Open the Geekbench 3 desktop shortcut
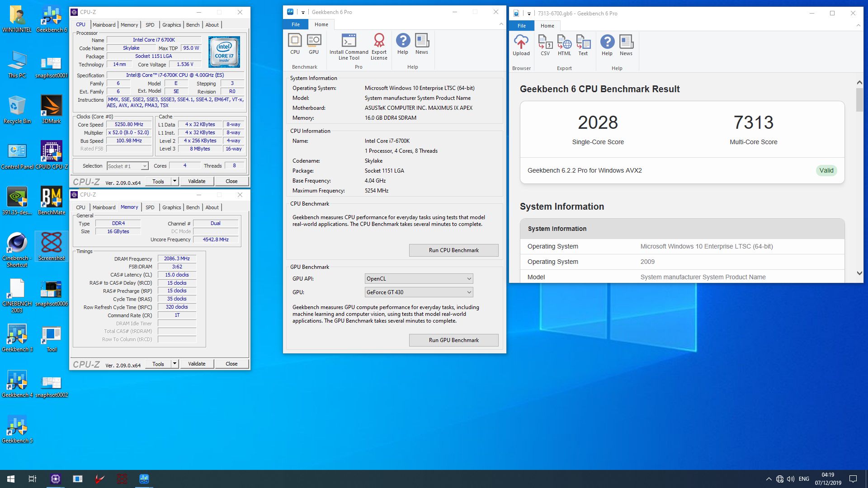This screenshot has width=868, height=488. pos(17,338)
